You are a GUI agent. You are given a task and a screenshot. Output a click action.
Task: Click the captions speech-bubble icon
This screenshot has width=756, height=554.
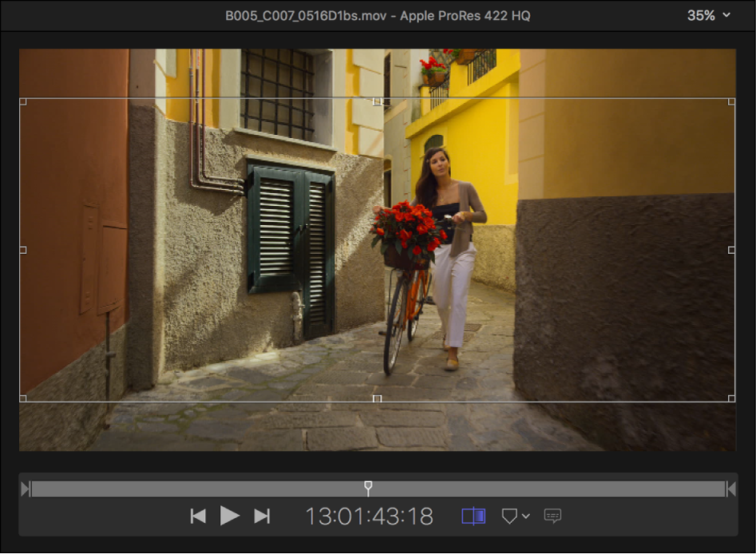click(552, 516)
